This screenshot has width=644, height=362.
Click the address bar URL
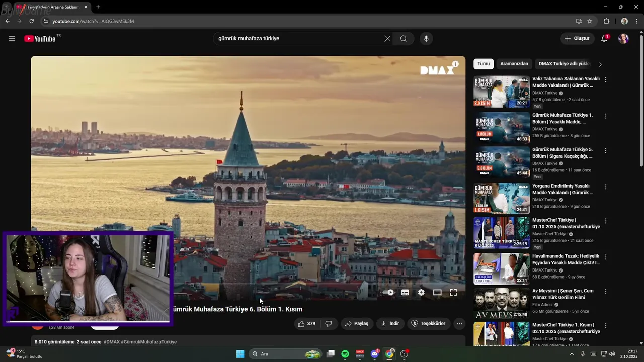pyautogui.click(x=93, y=21)
